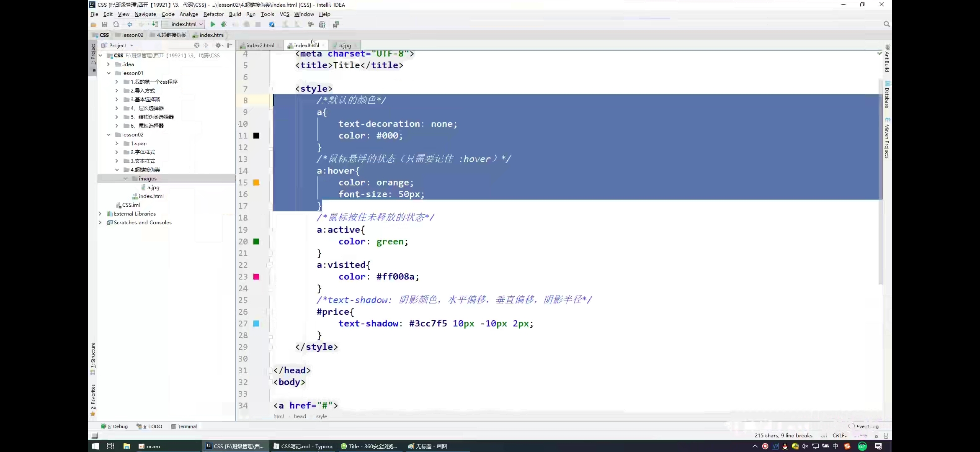Image resolution: width=980 pixels, height=452 pixels.
Task: Open the Terminal tool window button
Action: (184, 426)
